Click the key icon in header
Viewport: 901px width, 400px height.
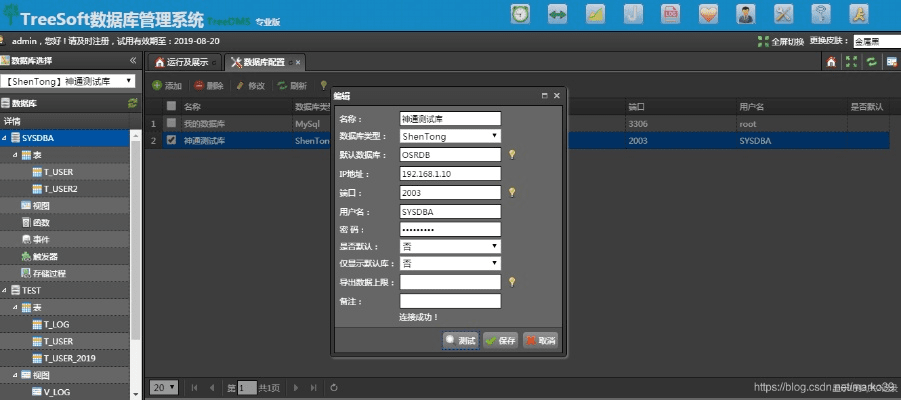[x=821, y=14]
